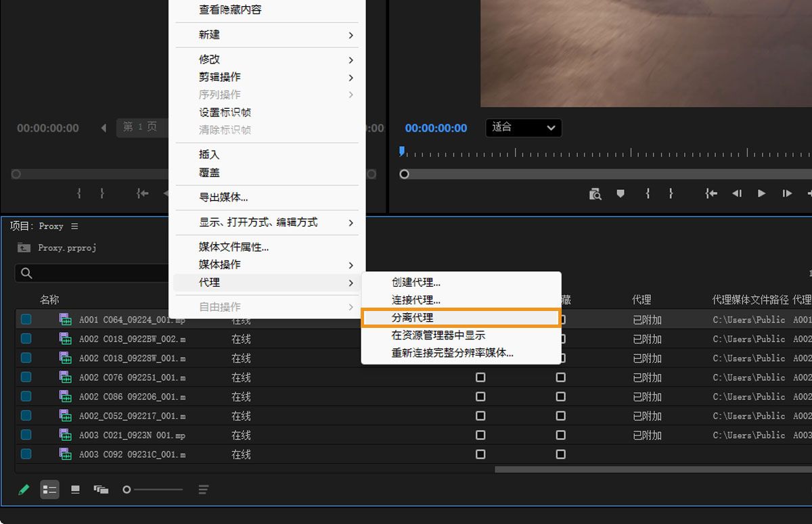Viewport: 812px width, 524px height.
Task: Expand the 显示、打开方式、编辑方式 submenu
Action: pos(267,222)
